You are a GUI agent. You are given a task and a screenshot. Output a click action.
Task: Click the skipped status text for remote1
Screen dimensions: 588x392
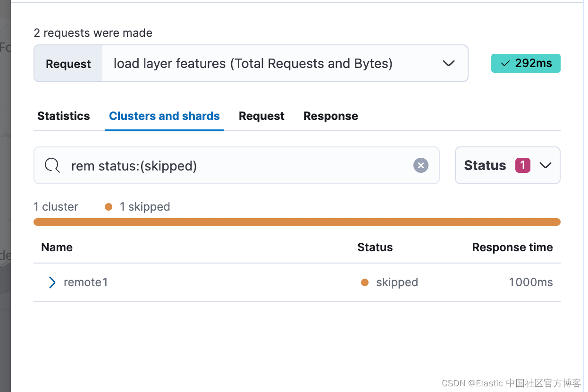pyautogui.click(x=396, y=282)
